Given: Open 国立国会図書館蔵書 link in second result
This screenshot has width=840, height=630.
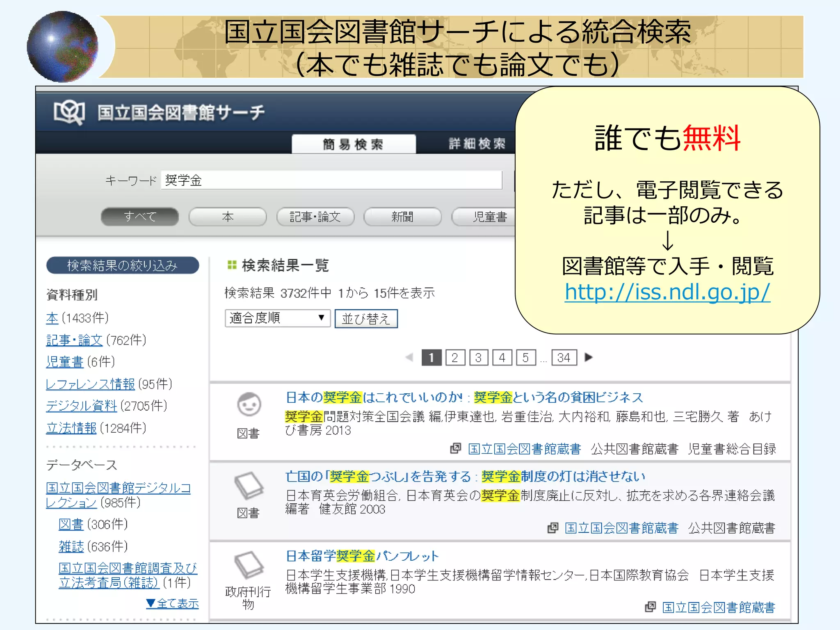Looking at the screenshot, I should [622, 528].
